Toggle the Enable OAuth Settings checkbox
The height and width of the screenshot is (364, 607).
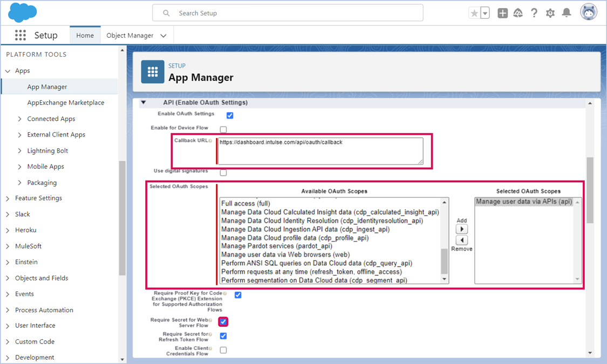click(x=229, y=115)
